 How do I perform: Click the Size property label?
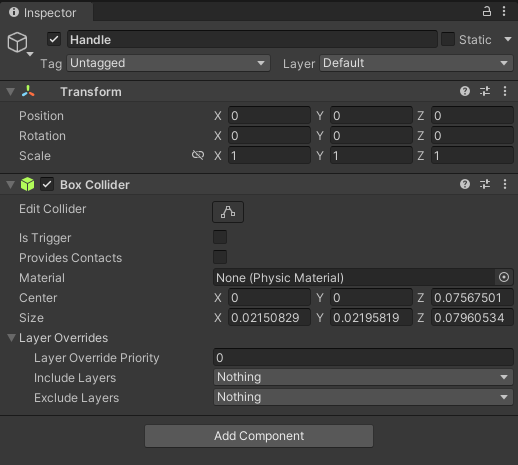[31, 318]
